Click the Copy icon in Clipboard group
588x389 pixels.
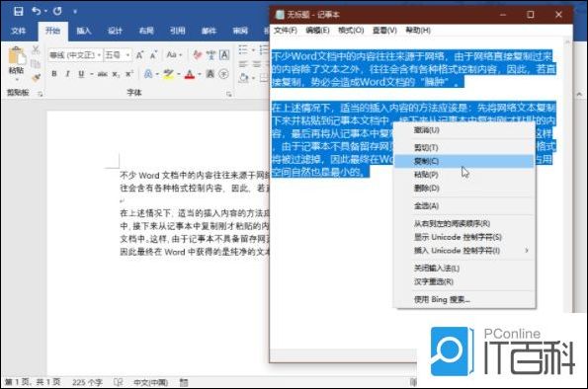36,64
